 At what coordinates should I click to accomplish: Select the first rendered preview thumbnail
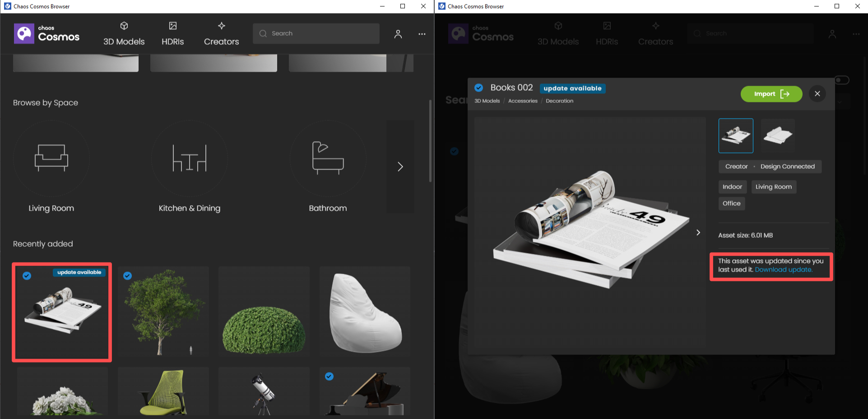736,136
